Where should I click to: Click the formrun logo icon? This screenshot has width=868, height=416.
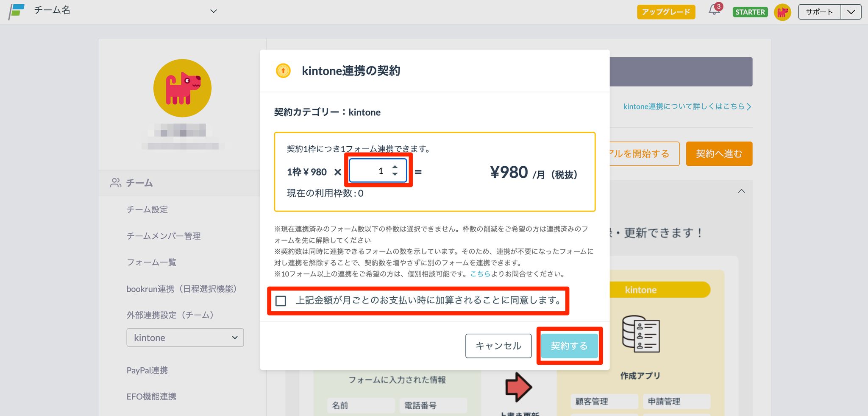coord(17,11)
